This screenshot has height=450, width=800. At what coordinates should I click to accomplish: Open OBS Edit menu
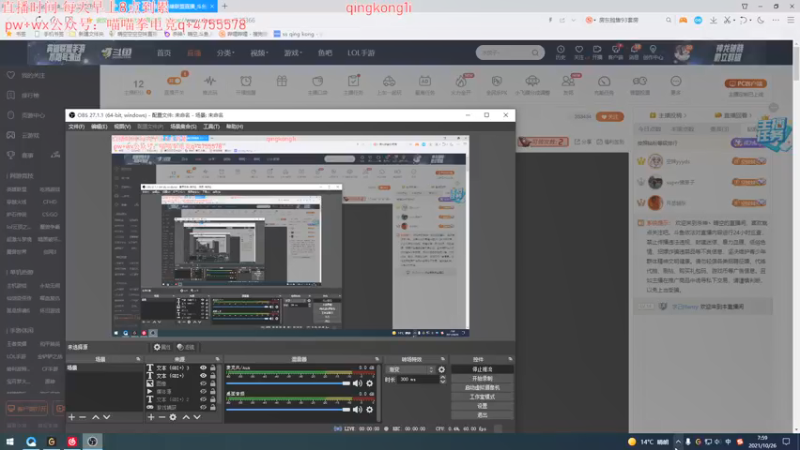(x=99, y=127)
